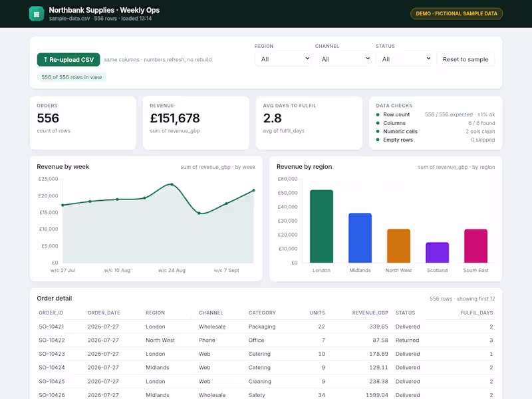This screenshot has height=399, width=532.
Task: Open the Region filter dropdown
Action: click(283, 59)
